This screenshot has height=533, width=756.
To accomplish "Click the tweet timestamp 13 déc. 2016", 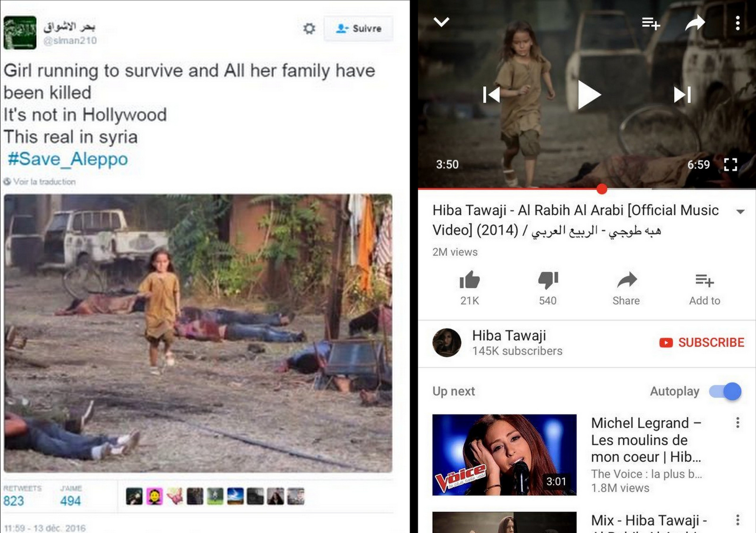I will point(45,528).
